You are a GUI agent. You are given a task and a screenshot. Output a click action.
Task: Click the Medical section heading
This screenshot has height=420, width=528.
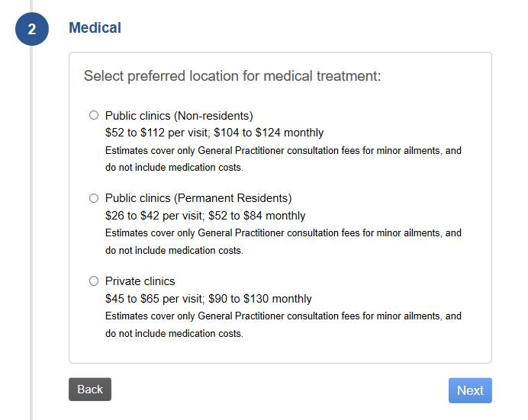pyautogui.click(x=95, y=28)
